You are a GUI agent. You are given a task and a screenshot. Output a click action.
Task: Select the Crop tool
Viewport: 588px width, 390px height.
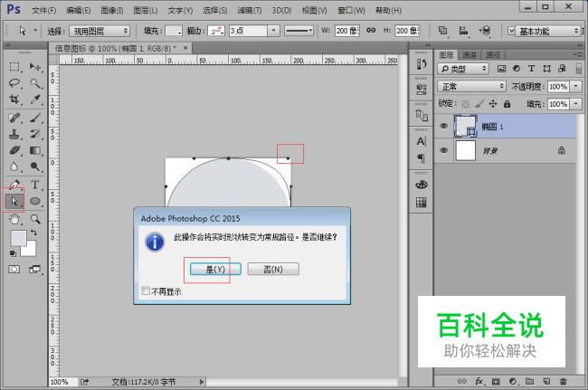14,99
